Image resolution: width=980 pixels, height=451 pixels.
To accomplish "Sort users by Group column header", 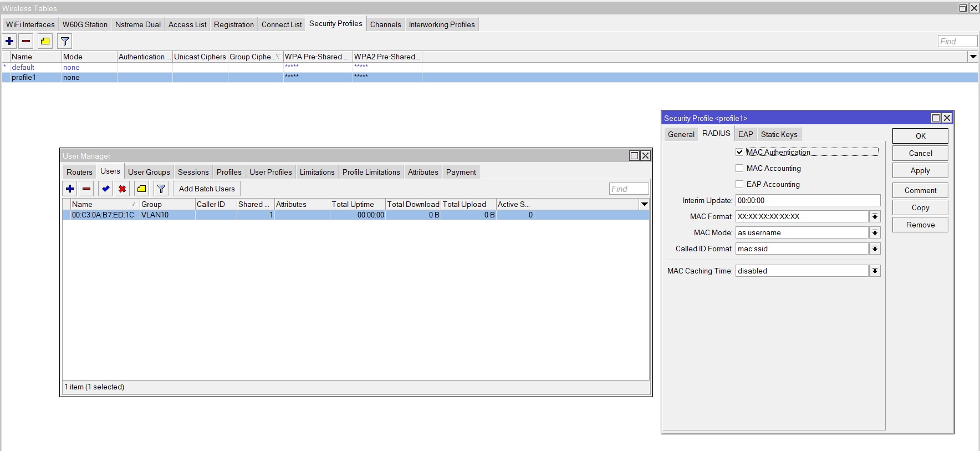I will pos(167,204).
